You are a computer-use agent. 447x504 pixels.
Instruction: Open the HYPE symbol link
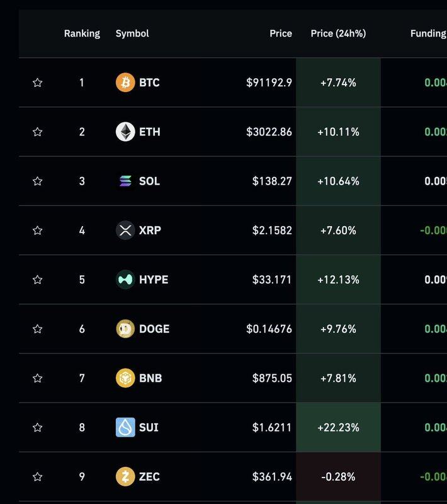[x=154, y=280]
